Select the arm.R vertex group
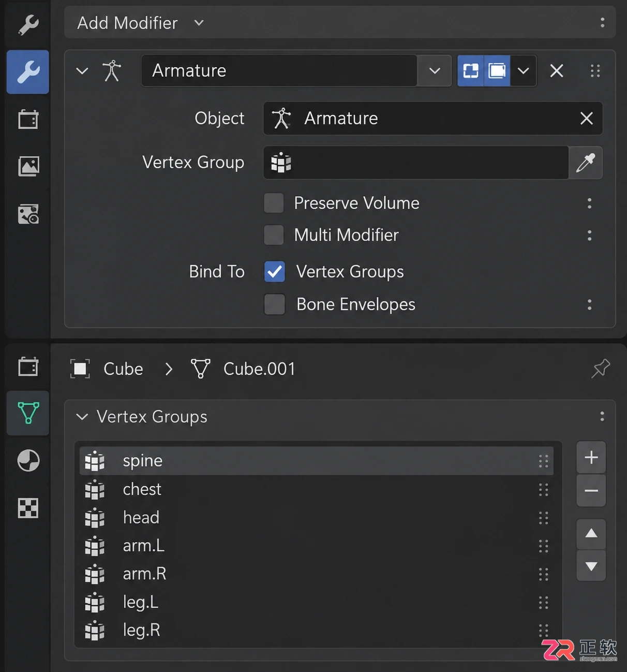627x672 pixels. coord(317,574)
